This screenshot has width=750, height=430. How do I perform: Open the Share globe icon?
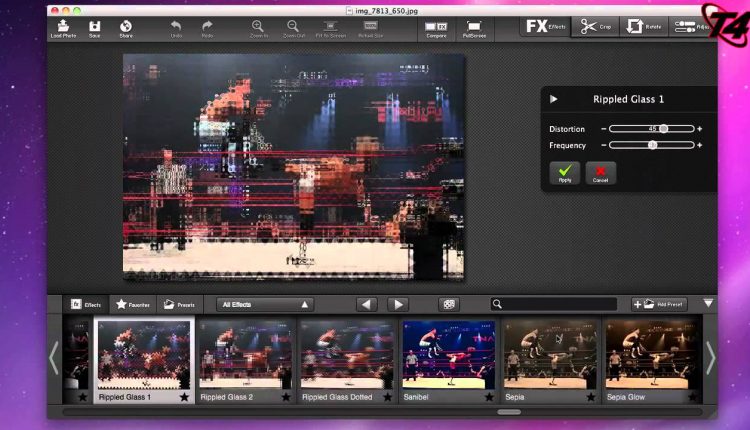point(126,29)
